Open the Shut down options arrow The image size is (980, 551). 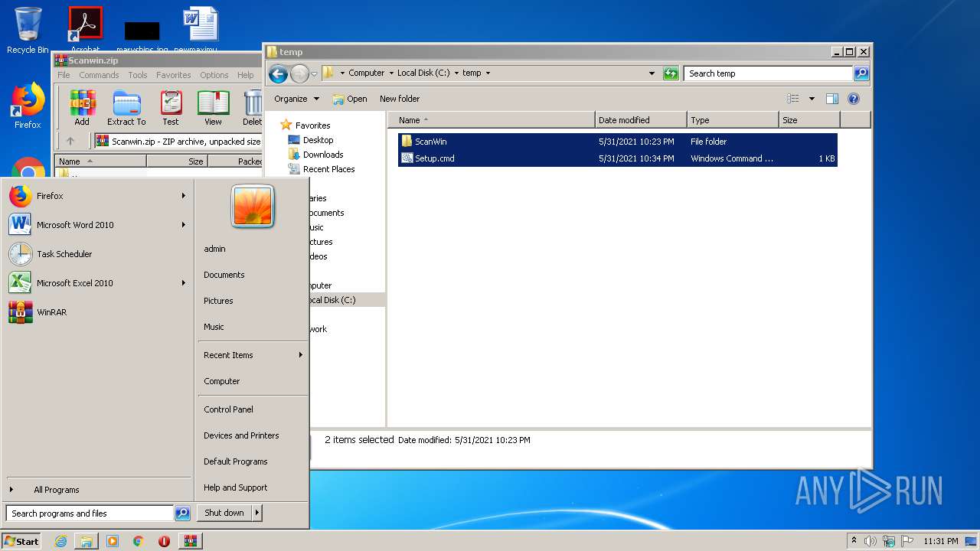click(x=257, y=513)
